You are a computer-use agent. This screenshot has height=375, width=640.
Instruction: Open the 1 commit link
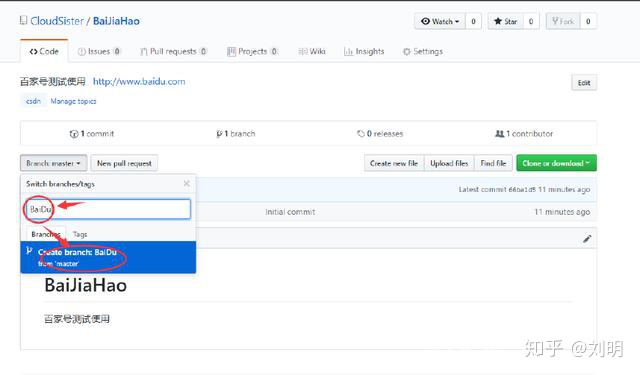coord(92,133)
